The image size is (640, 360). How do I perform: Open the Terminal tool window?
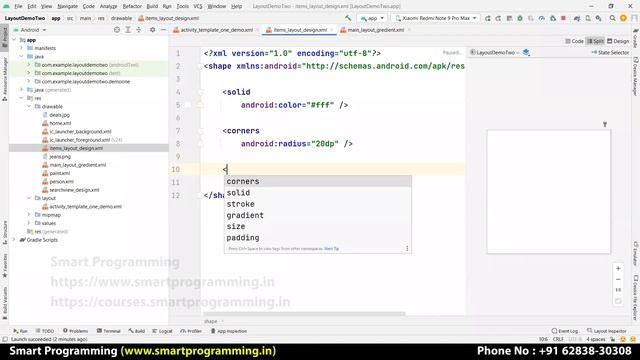coord(108,331)
